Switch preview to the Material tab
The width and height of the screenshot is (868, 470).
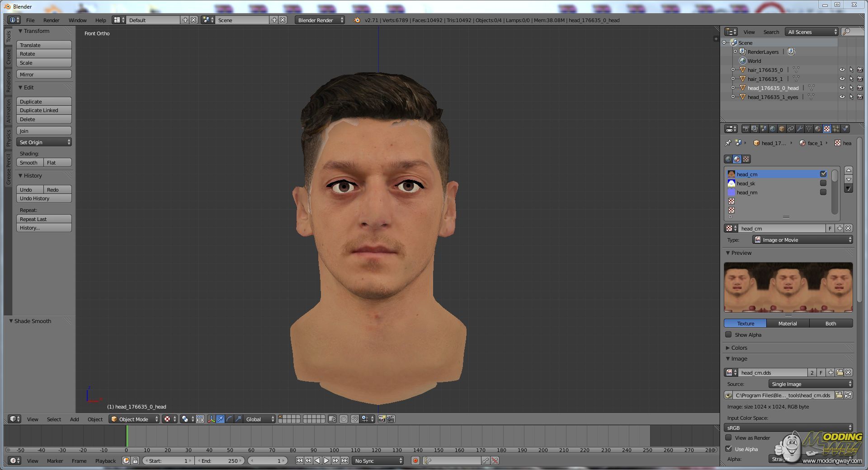788,323
